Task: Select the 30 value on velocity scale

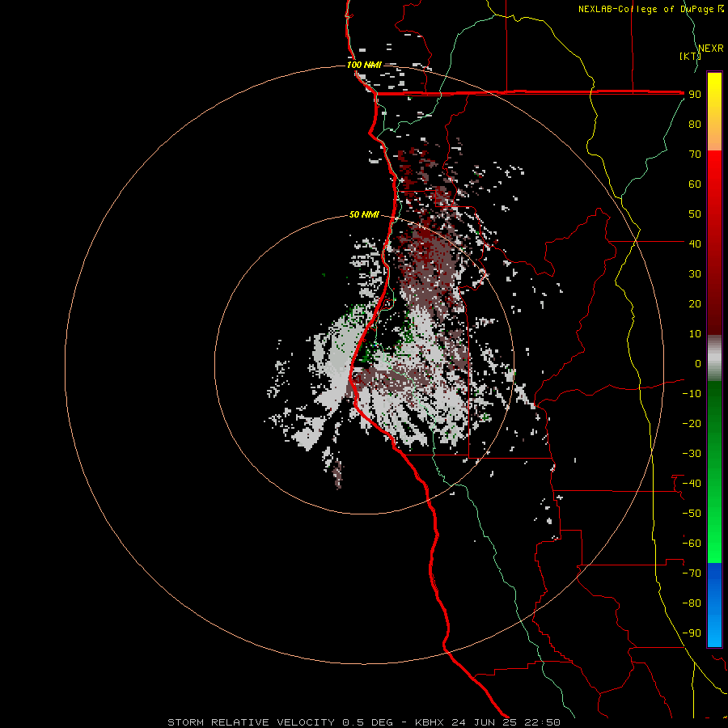Action: click(695, 274)
